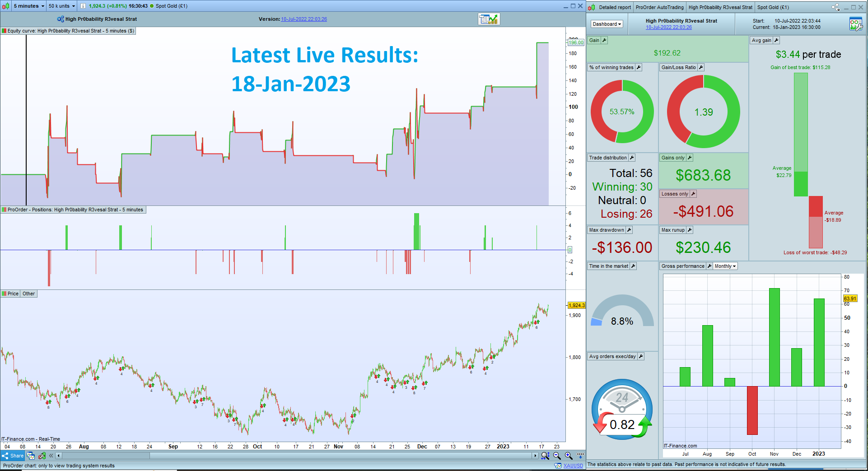Click the dotted bar with down arrow icon
Image resolution: width=868 pixels, height=471 pixels.
[580, 455]
